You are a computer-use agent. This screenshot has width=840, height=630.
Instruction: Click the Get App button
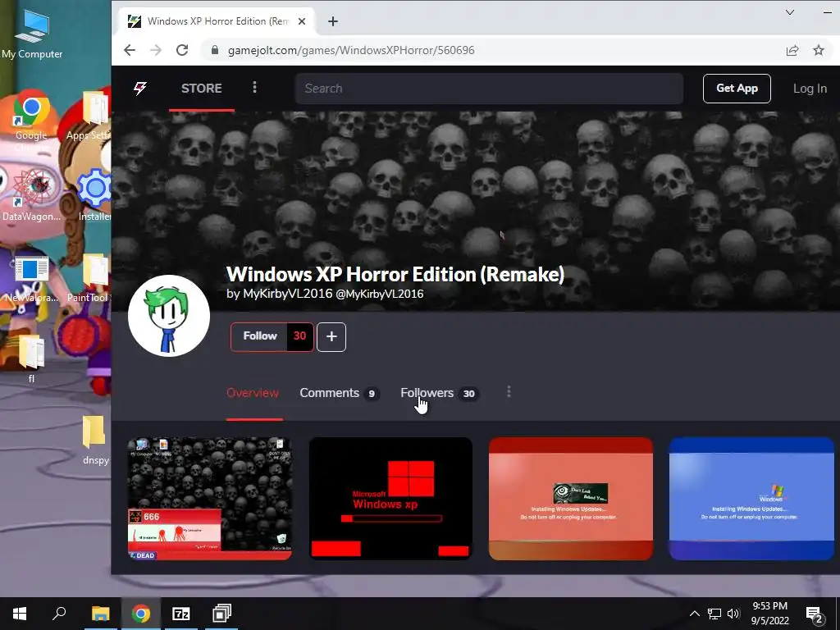737,89
